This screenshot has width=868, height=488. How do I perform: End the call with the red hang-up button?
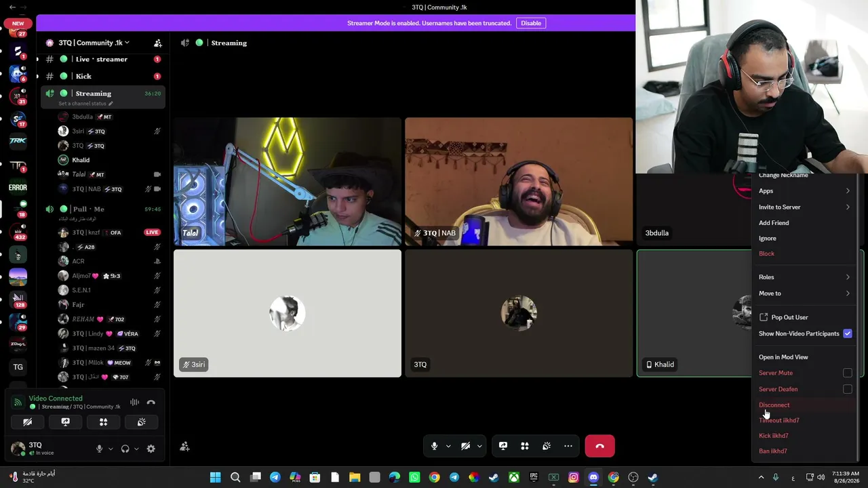(599, 446)
